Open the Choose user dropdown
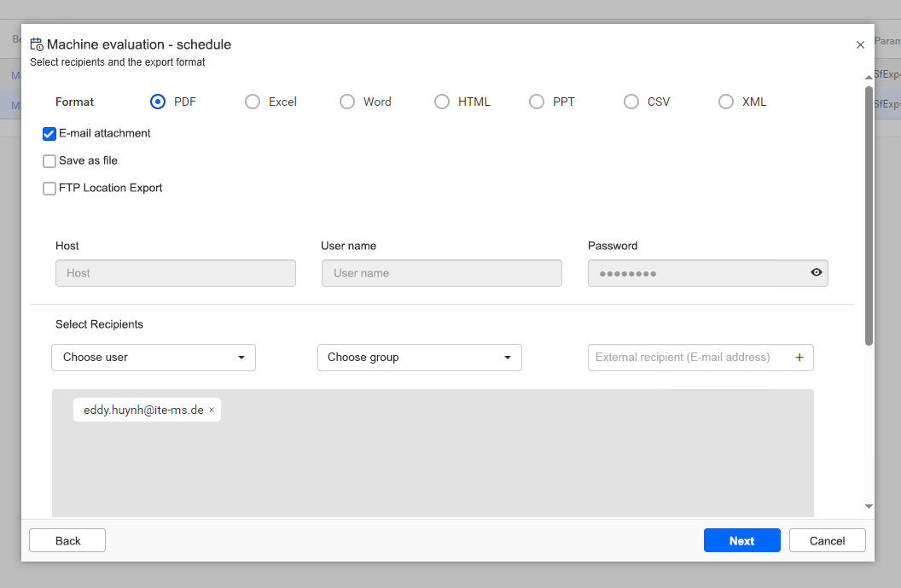This screenshot has height=588, width=901. [x=154, y=358]
